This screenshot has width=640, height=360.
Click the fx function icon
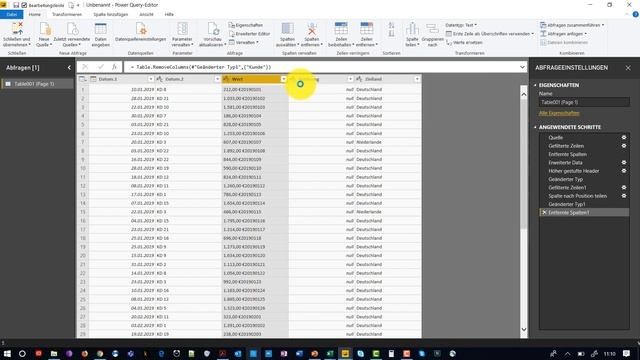coord(114,67)
